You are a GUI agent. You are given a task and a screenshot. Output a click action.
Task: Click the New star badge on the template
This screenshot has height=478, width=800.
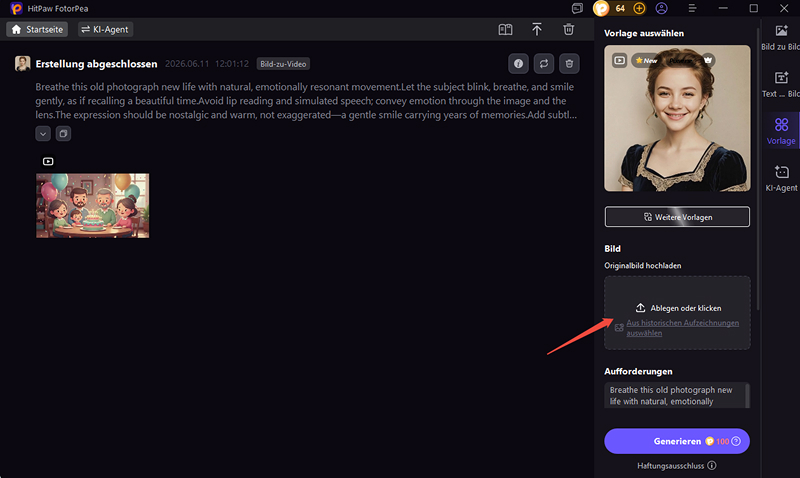click(x=646, y=60)
